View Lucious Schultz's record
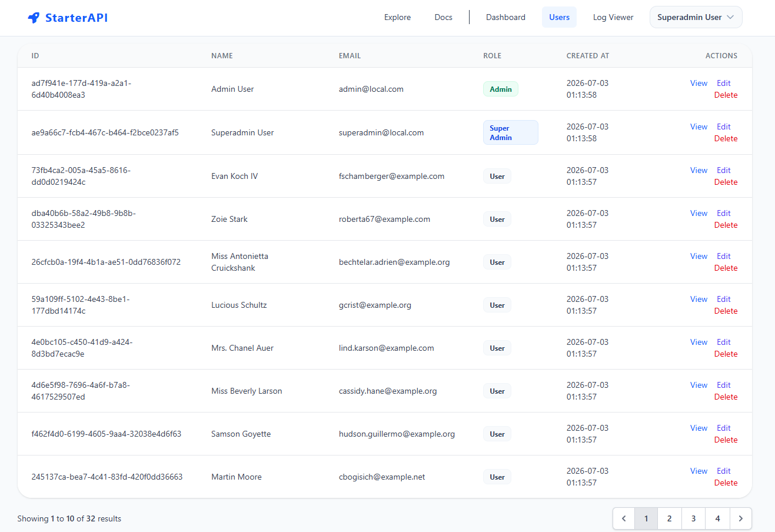The width and height of the screenshot is (775, 532). 699,299
